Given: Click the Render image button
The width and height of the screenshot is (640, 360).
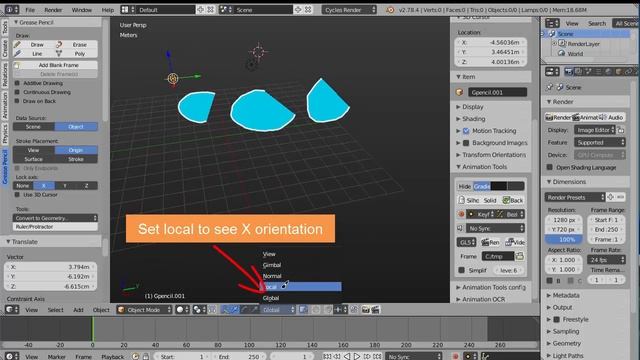Looking at the screenshot, I should [x=558, y=117].
